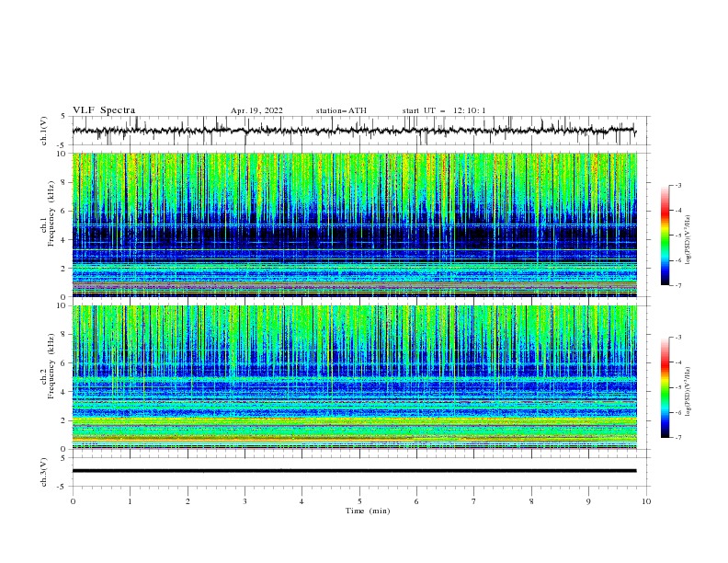Click the "4" kHz tick on ch.1 frequency axis
The height and width of the screenshot is (563, 728).
coord(63,240)
